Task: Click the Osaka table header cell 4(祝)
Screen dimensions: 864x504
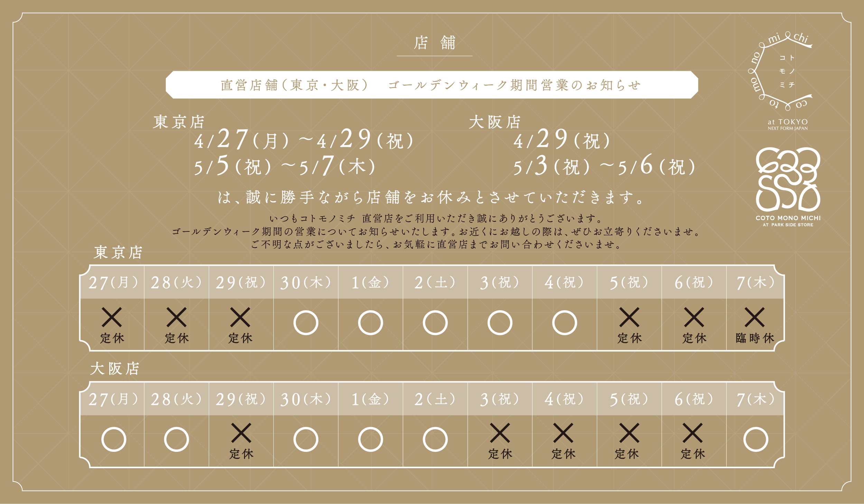Action: 564,399
